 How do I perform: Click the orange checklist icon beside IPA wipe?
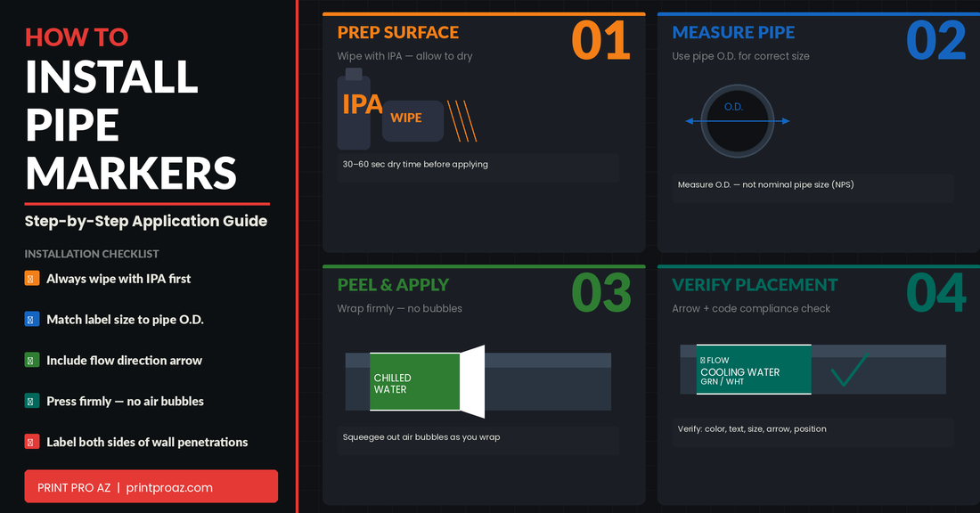click(32, 279)
